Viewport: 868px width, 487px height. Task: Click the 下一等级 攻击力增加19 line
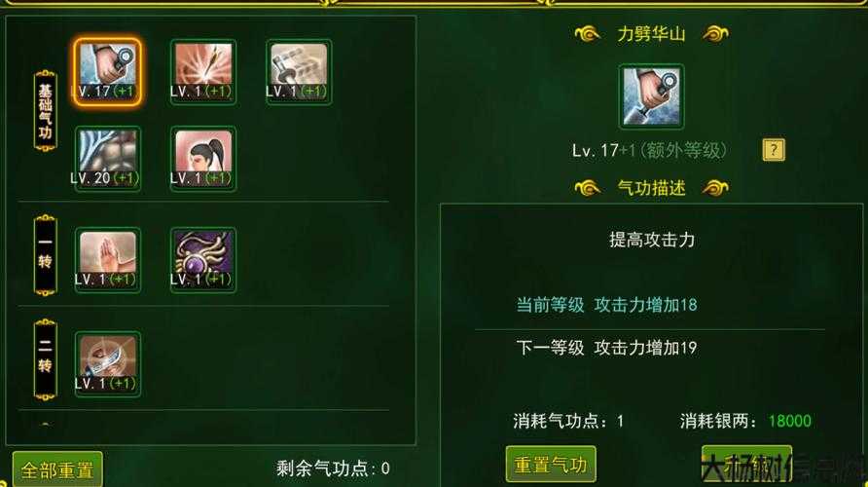click(606, 348)
